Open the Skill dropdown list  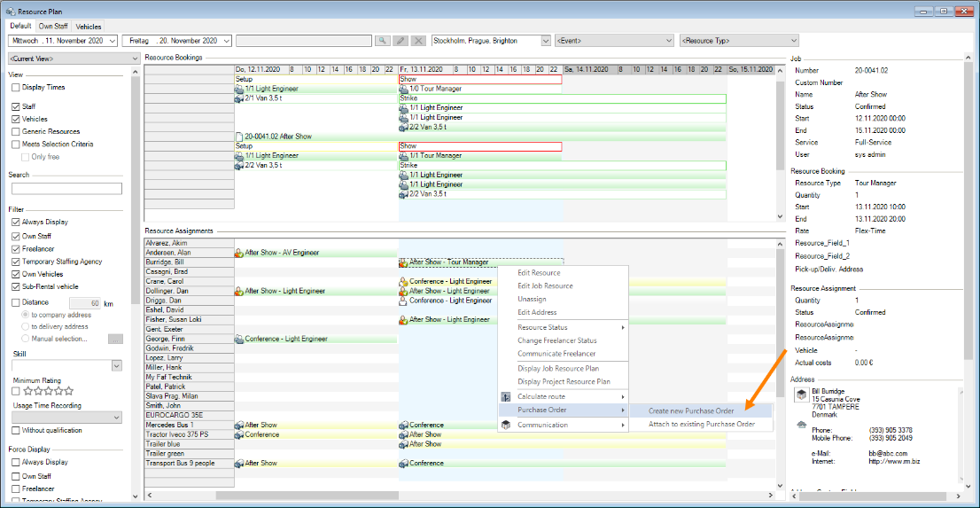point(116,365)
